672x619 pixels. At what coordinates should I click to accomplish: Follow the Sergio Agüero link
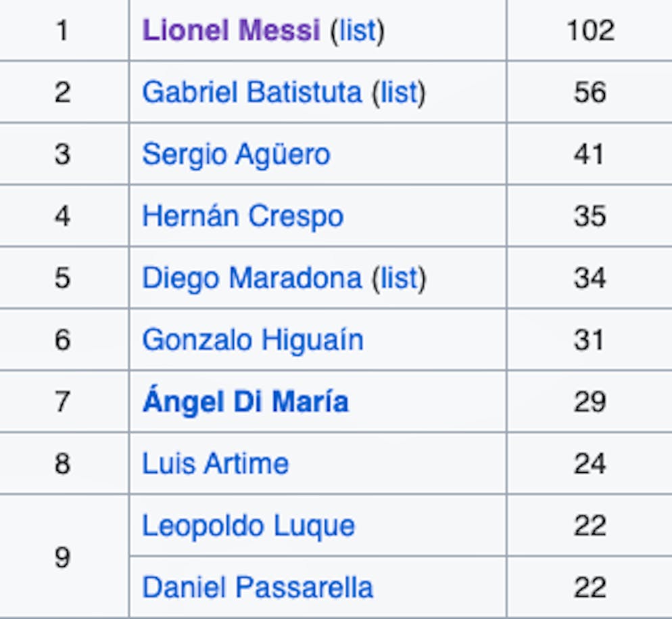[236, 154]
